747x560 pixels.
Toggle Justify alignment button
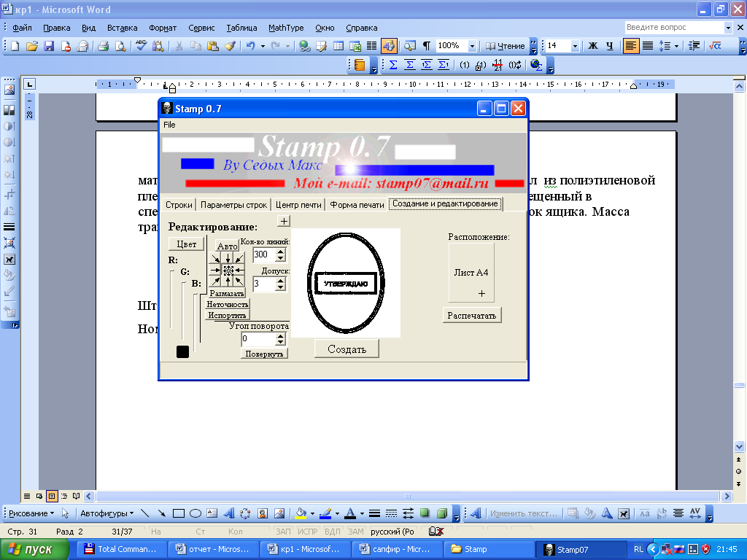[x=648, y=46]
